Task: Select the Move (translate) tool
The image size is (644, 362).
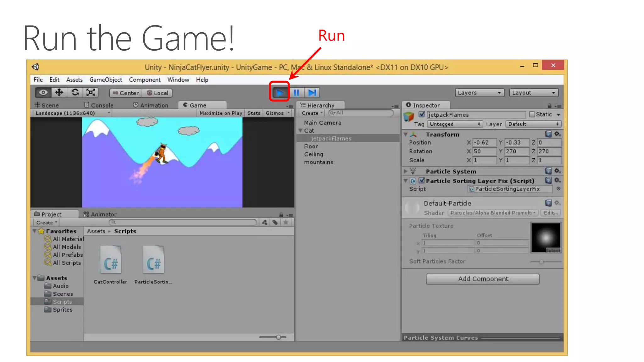Action: click(x=59, y=93)
